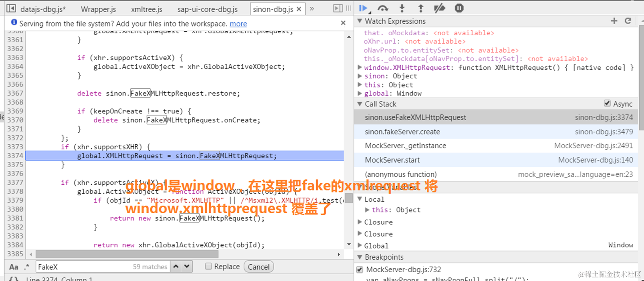Collapse the Breakpoints section
The height and width of the screenshot is (281, 644).
360,257
